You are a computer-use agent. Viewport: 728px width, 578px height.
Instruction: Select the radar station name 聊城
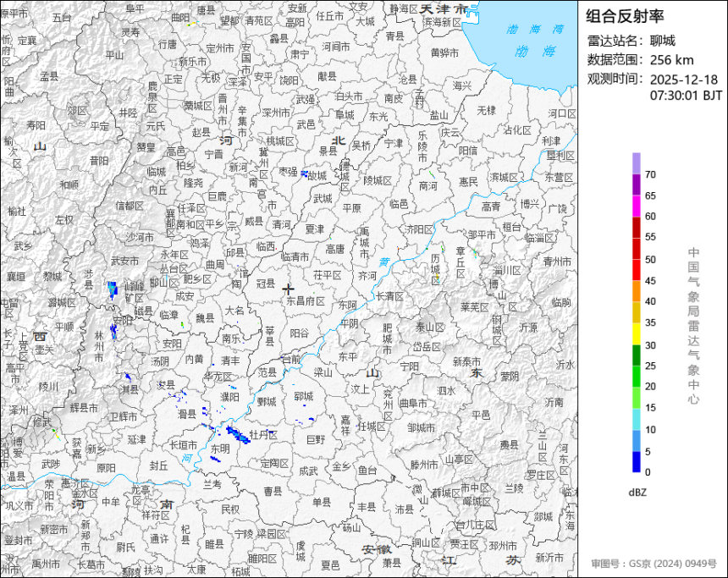[663, 41]
